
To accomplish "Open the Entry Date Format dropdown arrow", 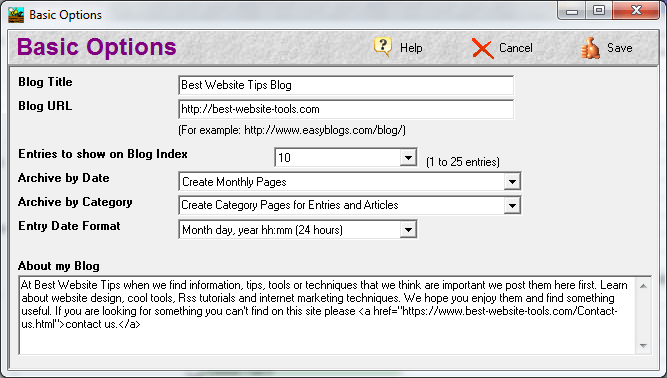I will (x=408, y=230).
